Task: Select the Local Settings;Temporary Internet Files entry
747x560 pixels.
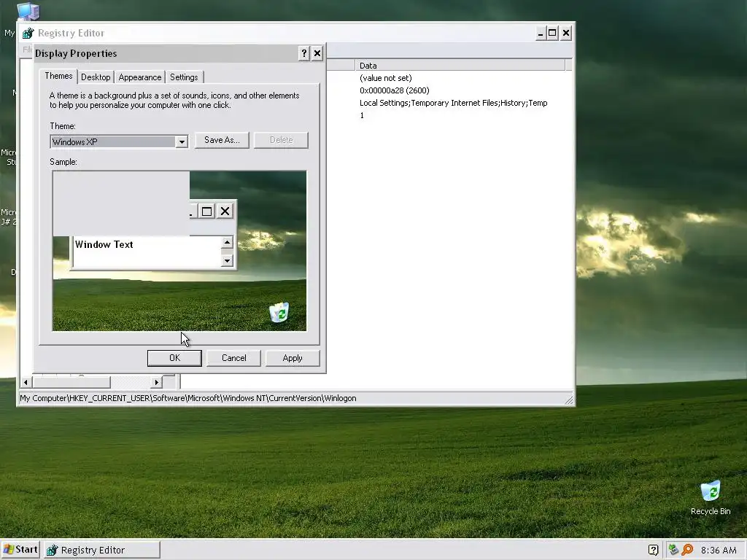Action: tap(454, 103)
